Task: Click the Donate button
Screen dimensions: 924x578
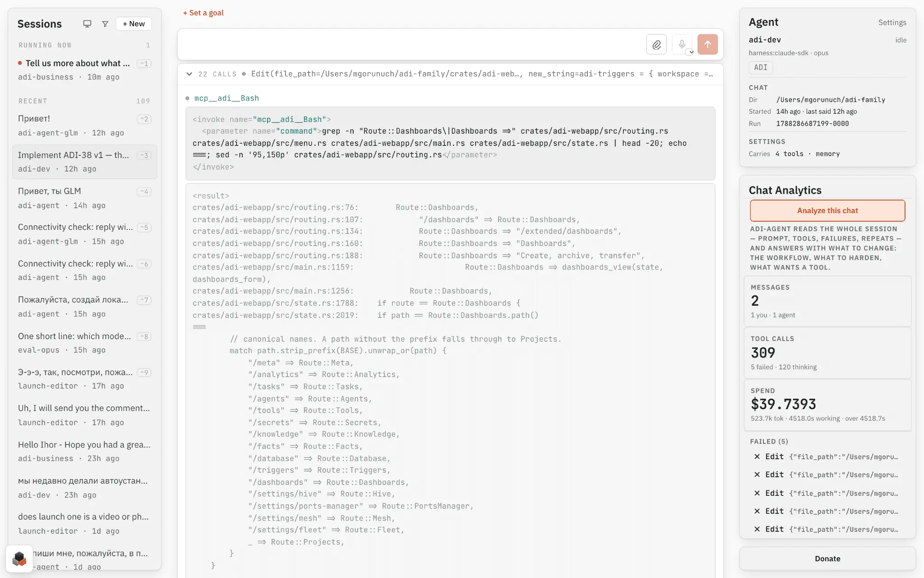Action: 827,559
